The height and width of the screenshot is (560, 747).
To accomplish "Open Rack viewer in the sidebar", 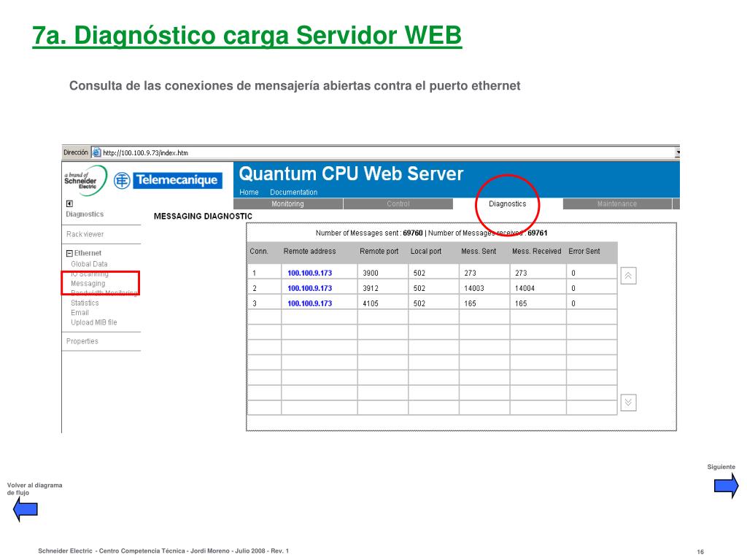I will (85, 234).
